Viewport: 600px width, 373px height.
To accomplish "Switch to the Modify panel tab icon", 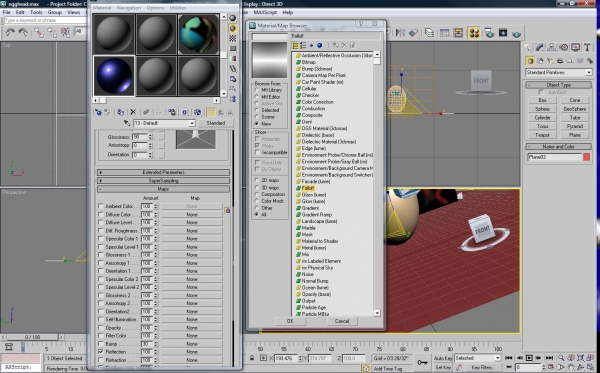I will [x=540, y=47].
